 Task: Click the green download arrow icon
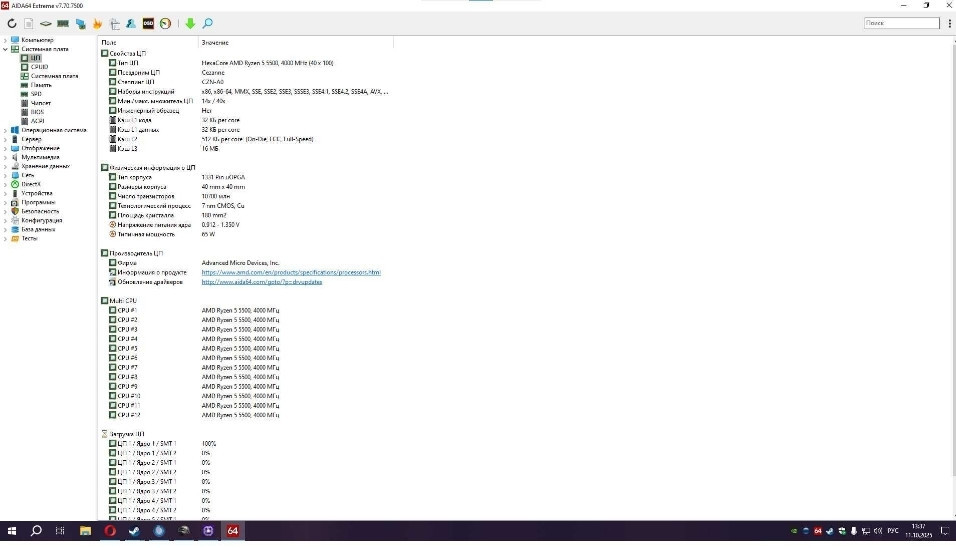tap(190, 23)
